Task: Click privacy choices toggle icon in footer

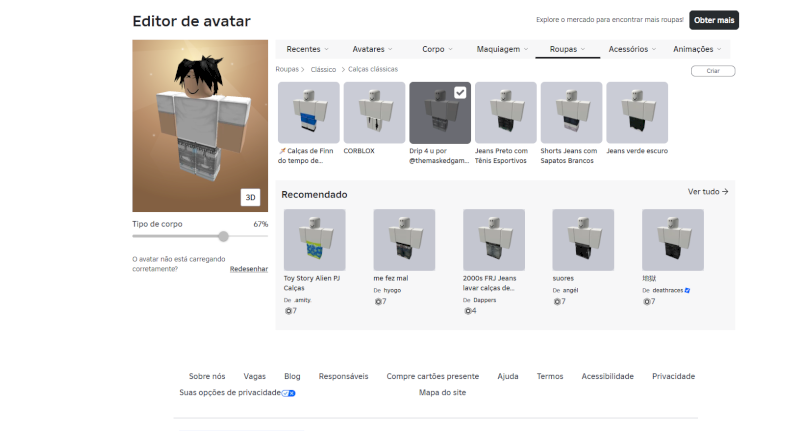Action: coord(289,393)
